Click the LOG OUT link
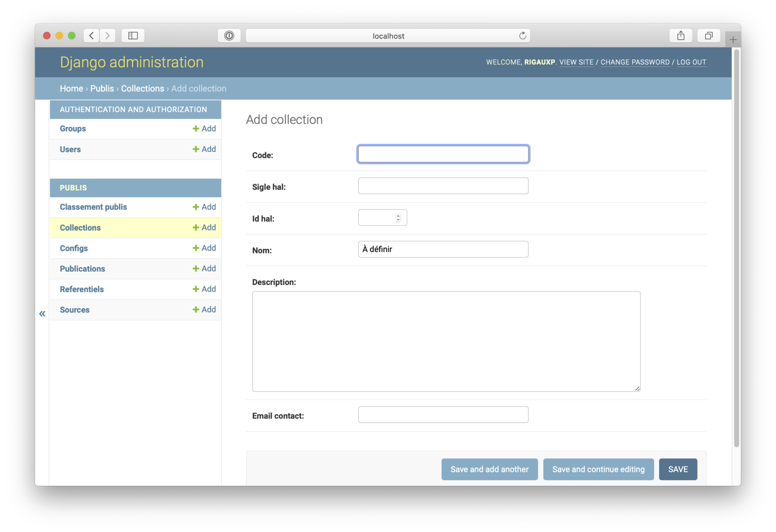The height and width of the screenshot is (532, 776). click(691, 62)
